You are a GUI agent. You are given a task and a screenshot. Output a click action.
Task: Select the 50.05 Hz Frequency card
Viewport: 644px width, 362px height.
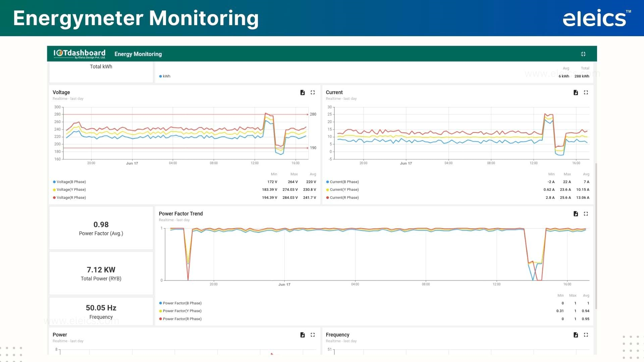(101, 311)
